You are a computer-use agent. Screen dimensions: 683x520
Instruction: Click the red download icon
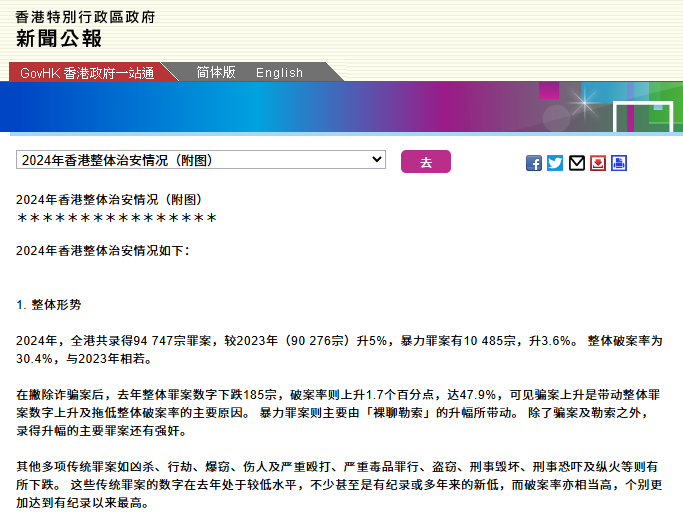tap(598, 163)
